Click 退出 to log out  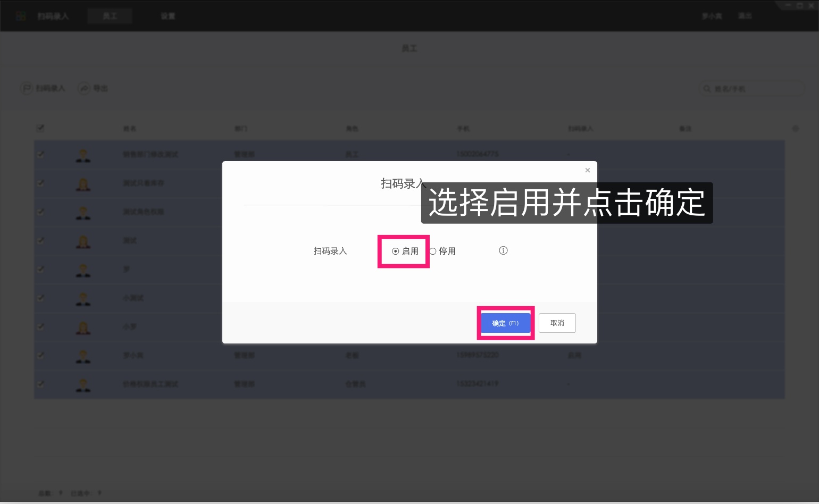(745, 15)
